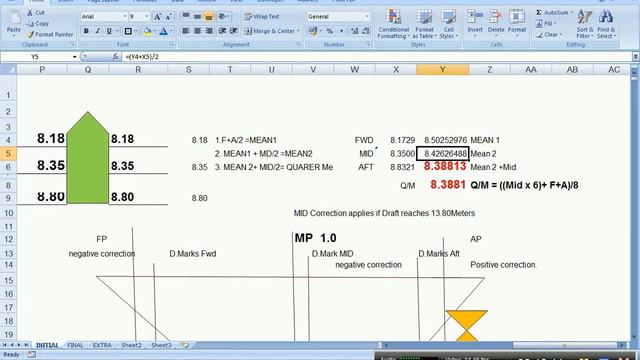Image resolution: width=640 pixels, height=360 pixels.
Task: Open the Merge & Center dropdown arrow
Action: tap(298, 31)
